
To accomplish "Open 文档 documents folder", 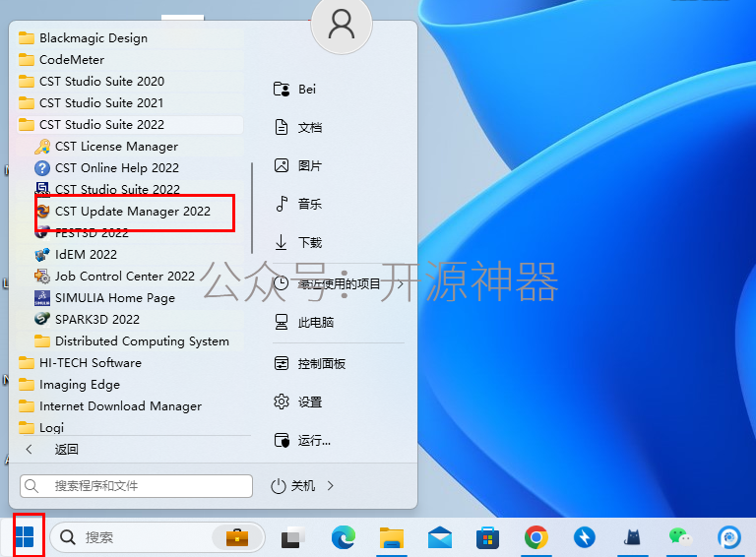I will pos(297,127).
